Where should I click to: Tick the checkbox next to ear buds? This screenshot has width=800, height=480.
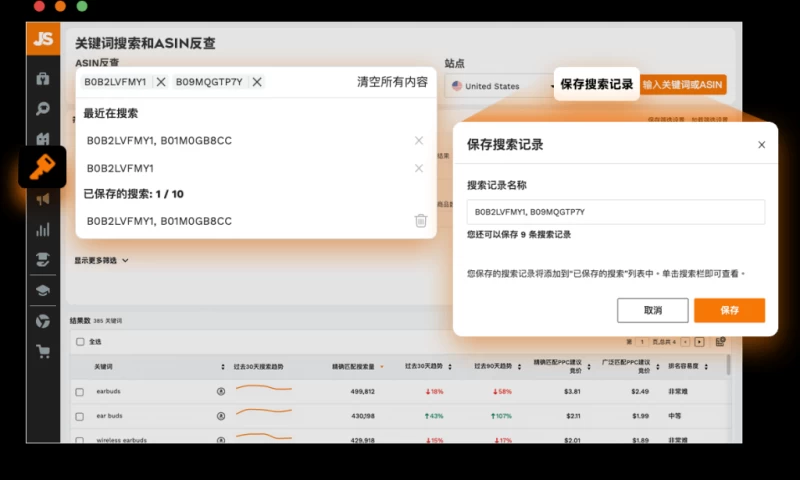pos(80,415)
